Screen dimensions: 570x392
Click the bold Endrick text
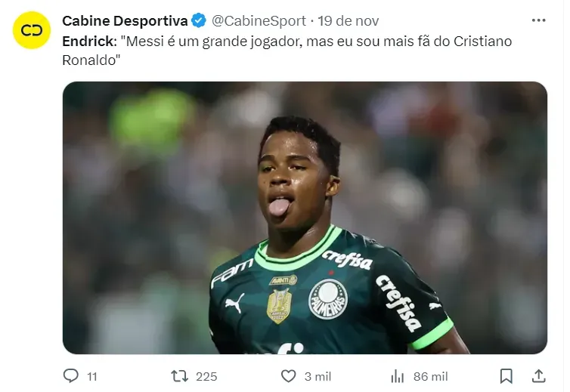[x=89, y=42]
